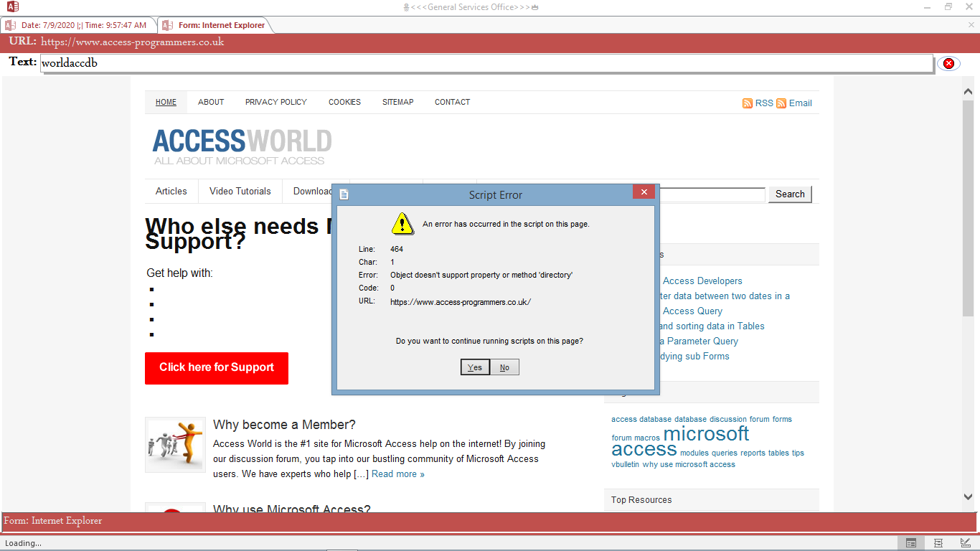Click the orange RSS feed icon
The width and height of the screenshot is (980, 551).
(x=748, y=103)
